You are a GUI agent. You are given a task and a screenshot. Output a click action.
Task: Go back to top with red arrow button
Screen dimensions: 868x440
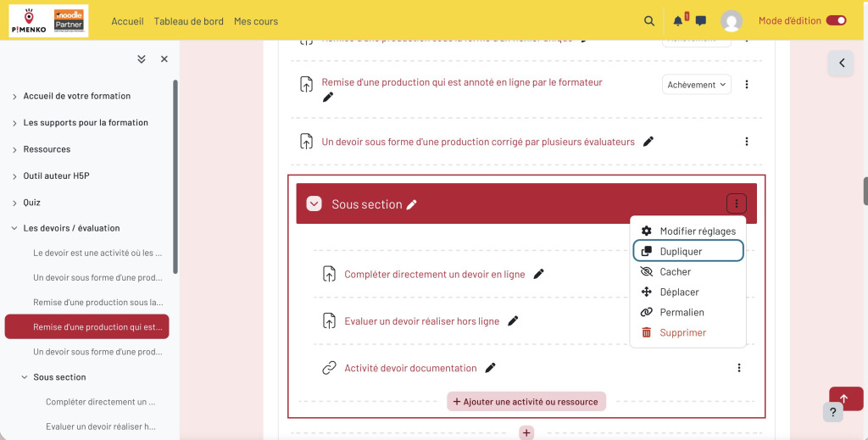coord(844,398)
